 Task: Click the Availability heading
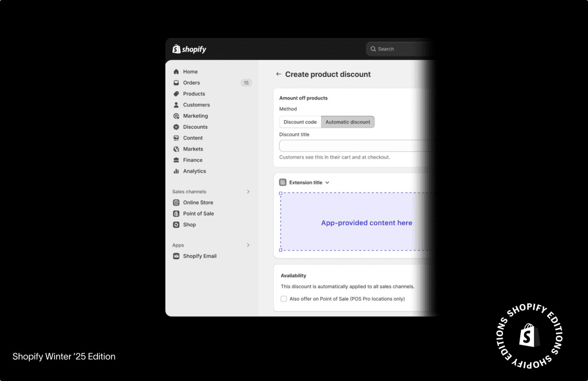click(293, 275)
